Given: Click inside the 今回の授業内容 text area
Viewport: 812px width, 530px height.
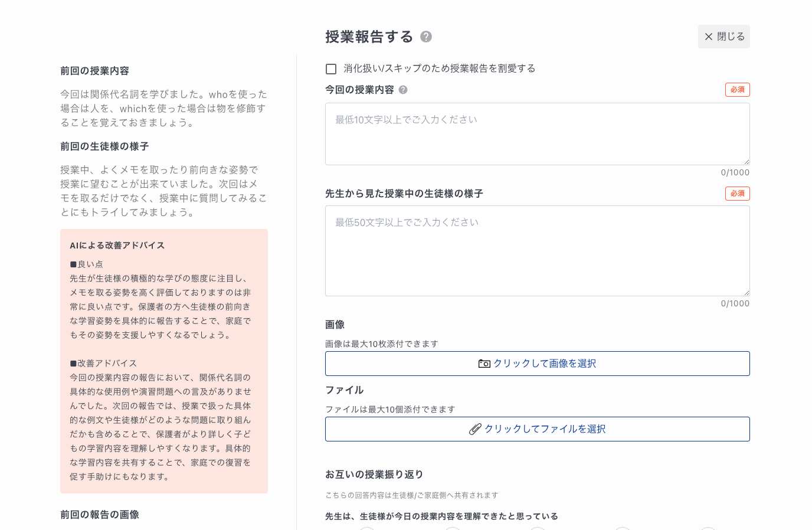Looking at the screenshot, I should coord(537,133).
